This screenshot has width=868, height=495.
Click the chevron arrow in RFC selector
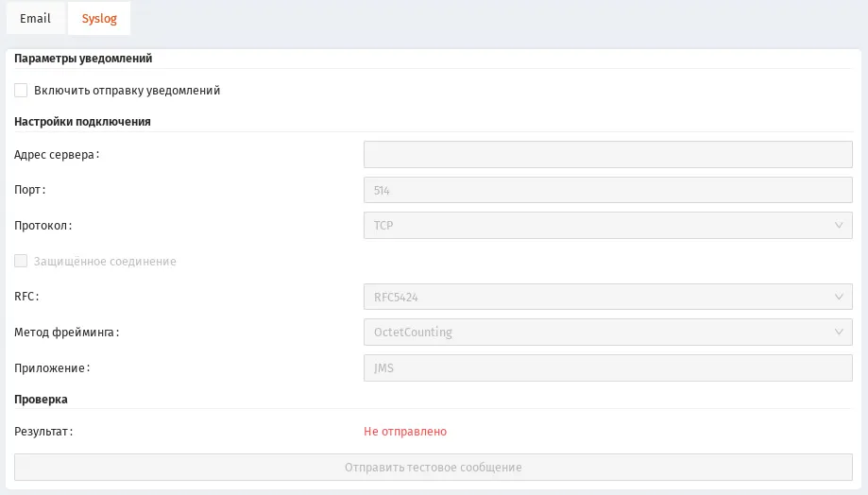[x=839, y=297]
